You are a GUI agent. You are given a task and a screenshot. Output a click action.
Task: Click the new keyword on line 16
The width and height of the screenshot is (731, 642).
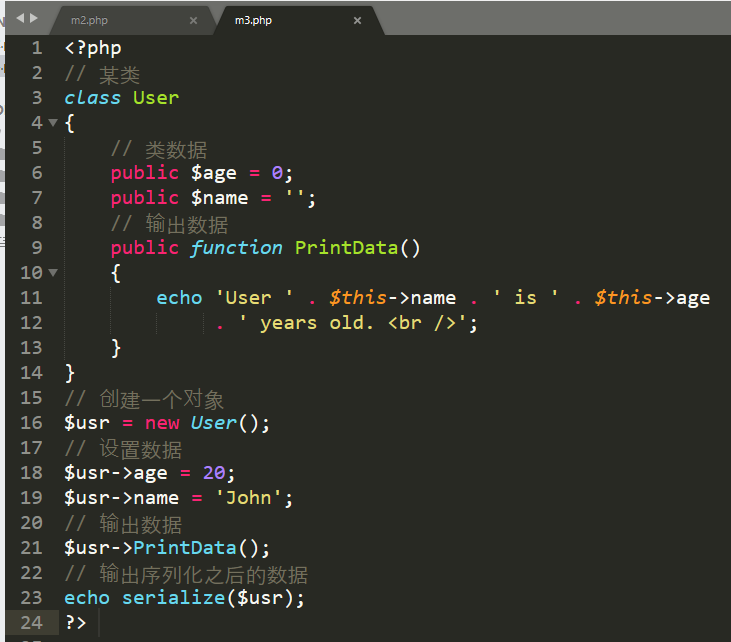click(x=162, y=423)
